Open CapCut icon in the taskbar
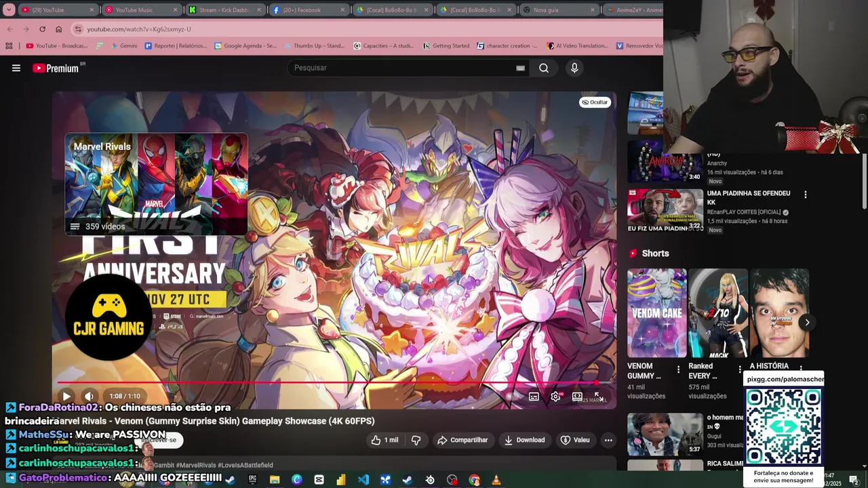The width and height of the screenshot is (868, 488). (319, 480)
